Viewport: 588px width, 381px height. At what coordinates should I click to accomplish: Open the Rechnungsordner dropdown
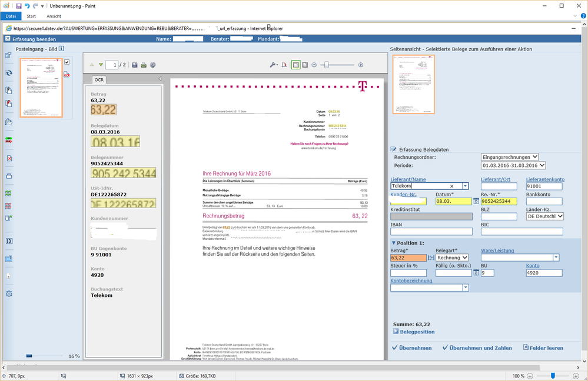point(510,157)
